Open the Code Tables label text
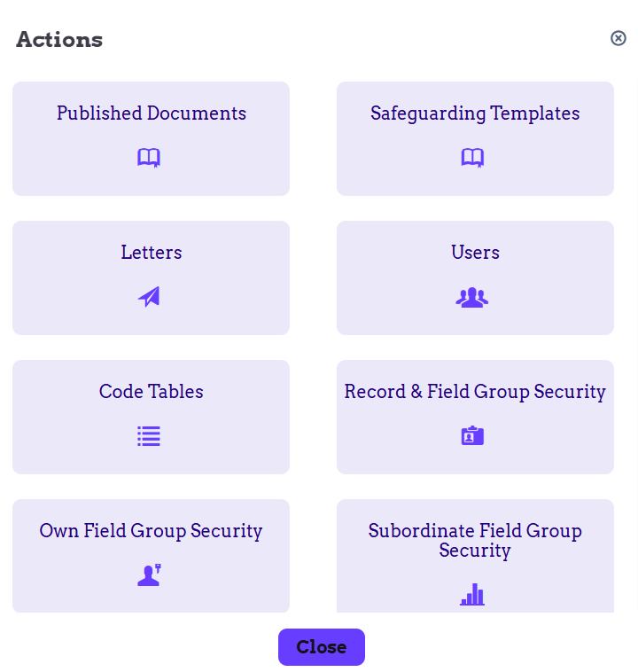The width and height of the screenshot is (638, 672). point(152,392)
